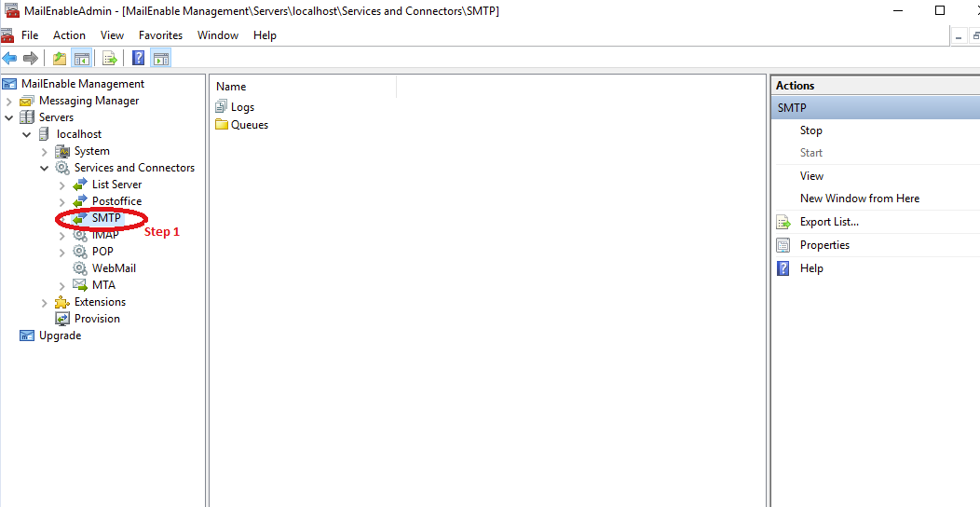980x507 pixels.
Task: Click Export List... action text
Action: 829,222
